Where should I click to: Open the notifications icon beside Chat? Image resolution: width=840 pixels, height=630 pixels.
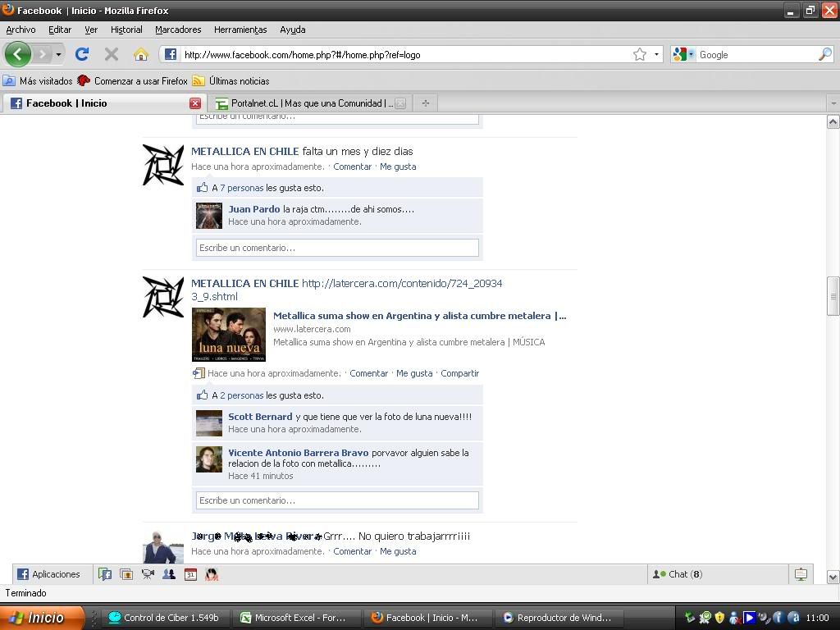point(801,574)
